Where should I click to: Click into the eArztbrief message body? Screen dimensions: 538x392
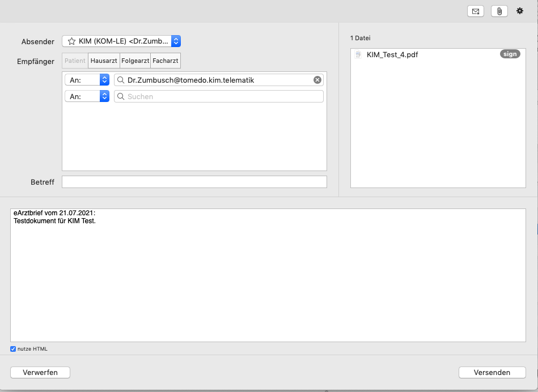tap(268, 275)
